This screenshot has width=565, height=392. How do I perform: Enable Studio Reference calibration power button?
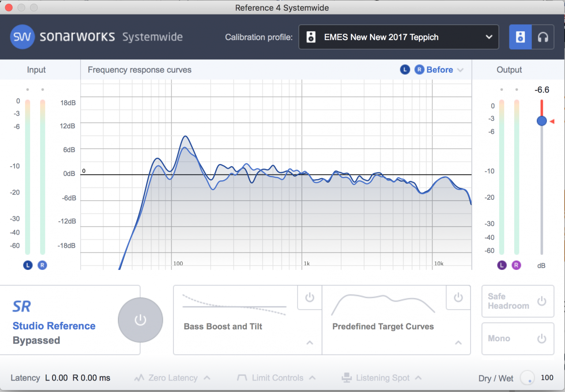[x=140, y=320]
